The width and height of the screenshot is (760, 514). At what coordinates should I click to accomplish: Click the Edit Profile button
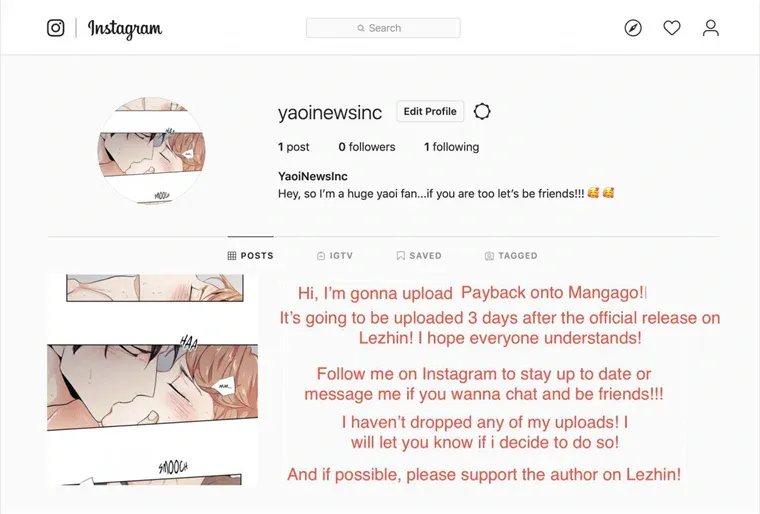[430, 112]
